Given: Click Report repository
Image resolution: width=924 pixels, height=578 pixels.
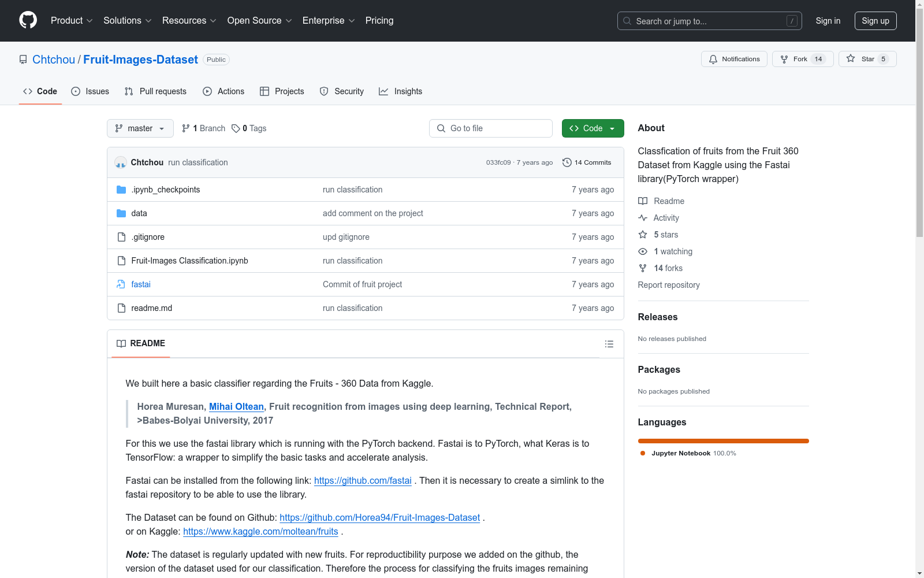Looking at the screenshot, I should click(669, 285).
